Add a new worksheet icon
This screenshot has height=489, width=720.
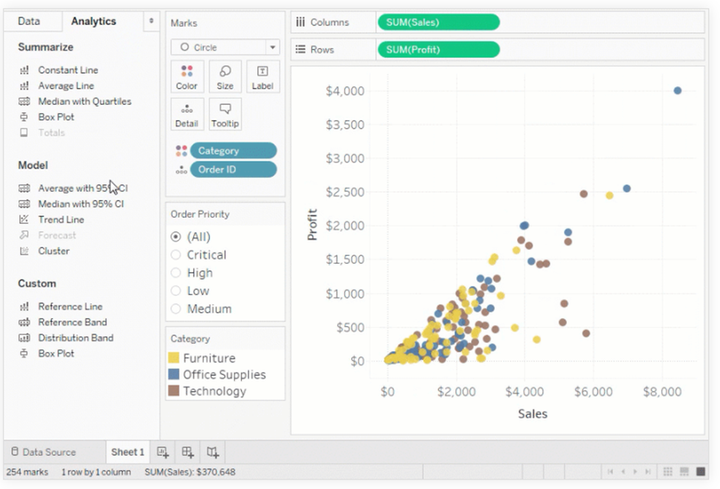click(x=163, y=452)
